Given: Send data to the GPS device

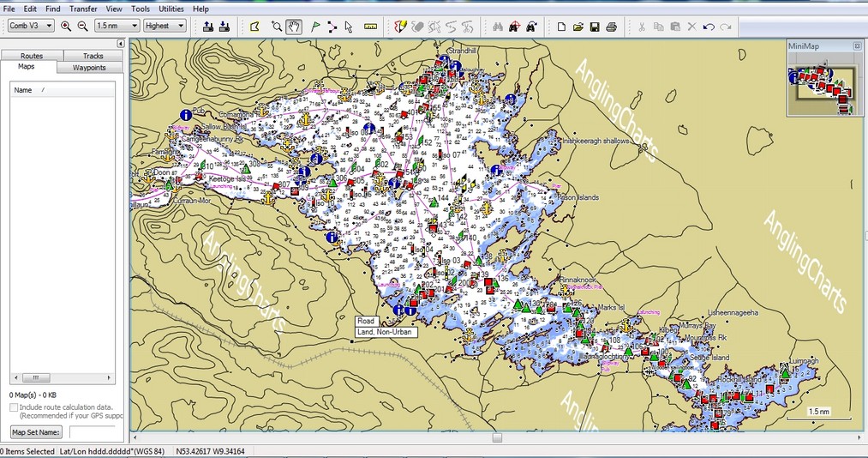Looking at the screenshot, I should click(208, 26).
